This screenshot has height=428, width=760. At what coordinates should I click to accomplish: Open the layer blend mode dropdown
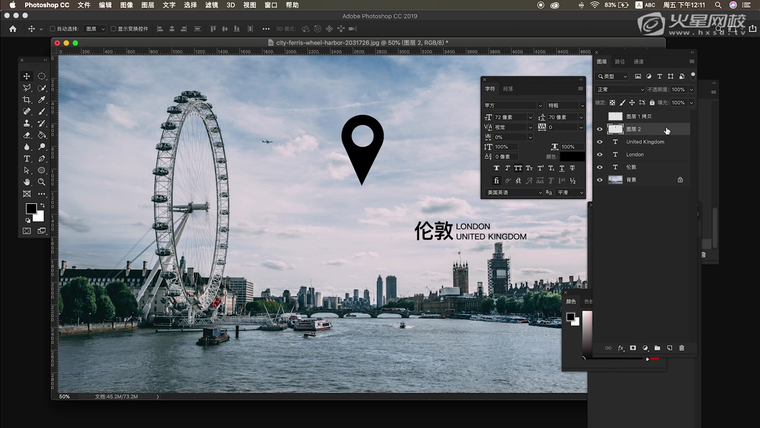617,89
